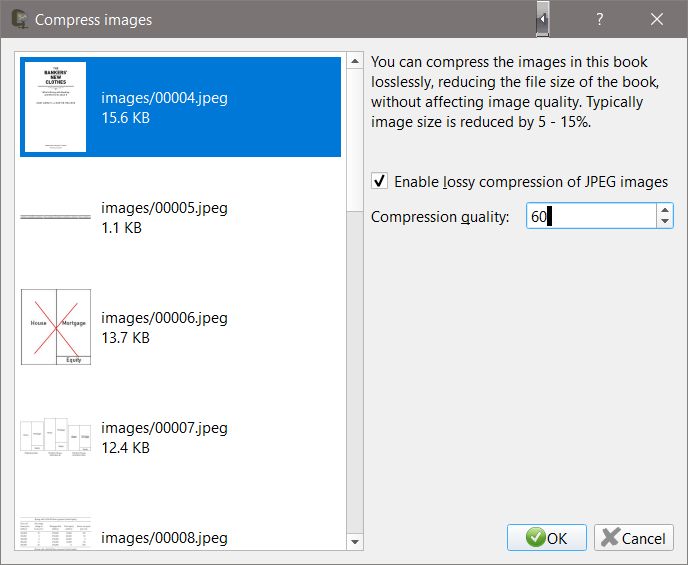Click the 1.1 KB size label

tap(122, 228)
